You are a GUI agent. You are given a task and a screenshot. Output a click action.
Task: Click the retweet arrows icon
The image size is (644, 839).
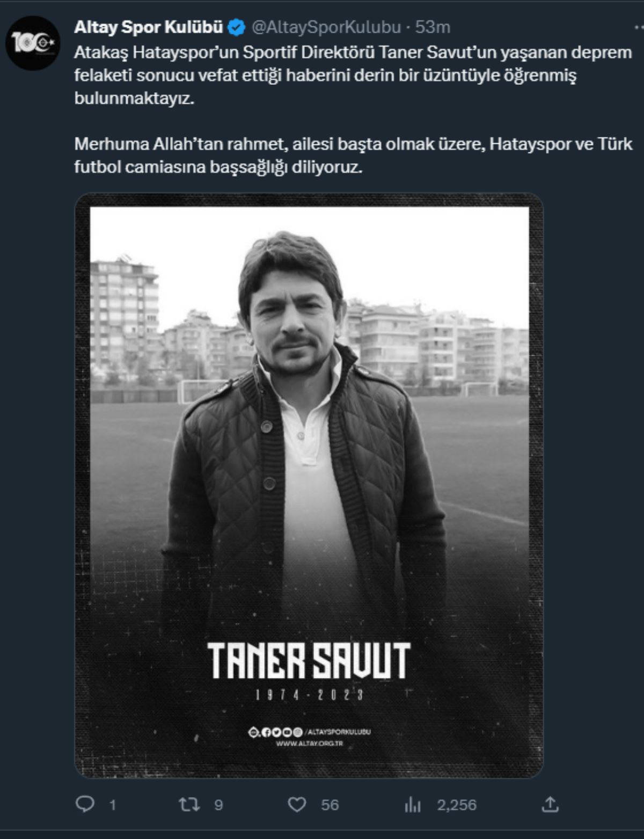click(188, 804)
